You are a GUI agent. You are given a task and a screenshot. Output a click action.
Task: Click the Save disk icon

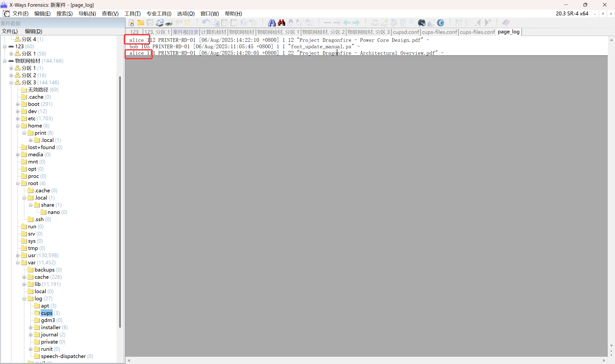150,23
